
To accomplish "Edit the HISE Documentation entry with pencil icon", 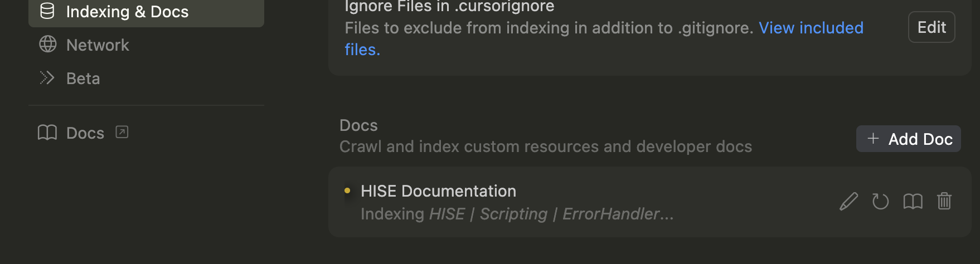I will [x=848, y=201].
